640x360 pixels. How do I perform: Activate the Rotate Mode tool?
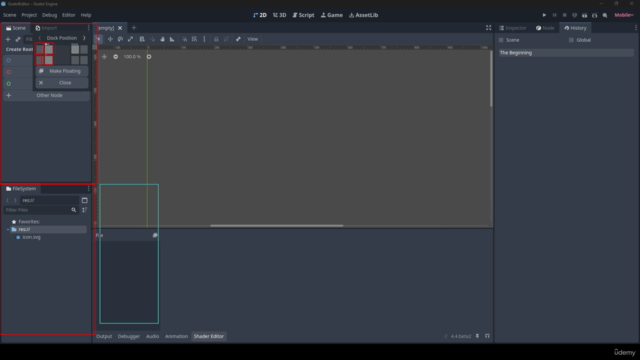coord(120,39)
